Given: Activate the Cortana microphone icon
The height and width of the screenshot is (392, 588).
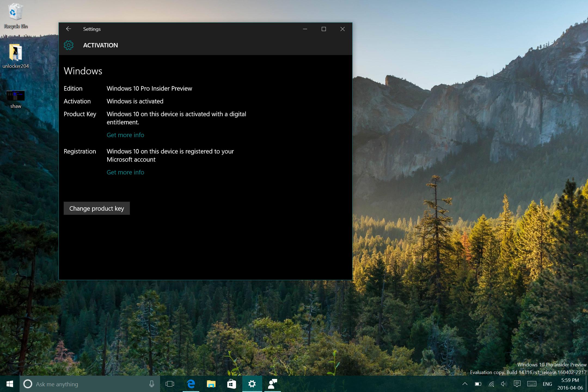Looking at the screenshot, I should click(x=152, y=384).
